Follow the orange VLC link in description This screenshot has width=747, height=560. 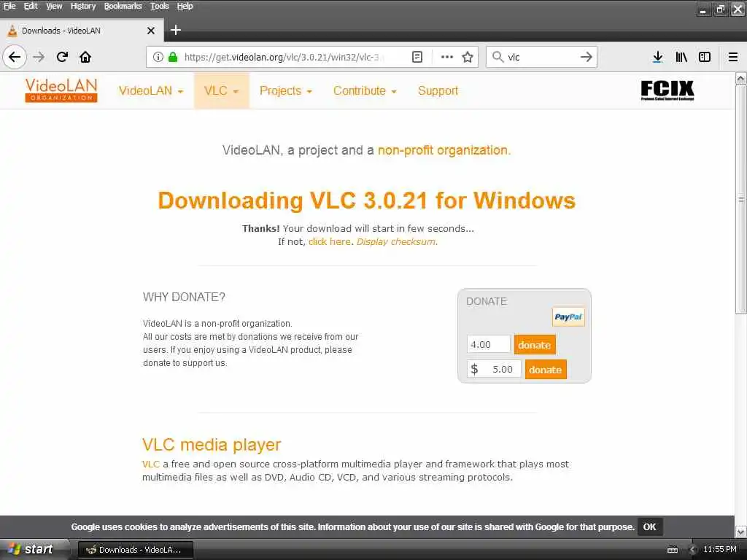150,464
